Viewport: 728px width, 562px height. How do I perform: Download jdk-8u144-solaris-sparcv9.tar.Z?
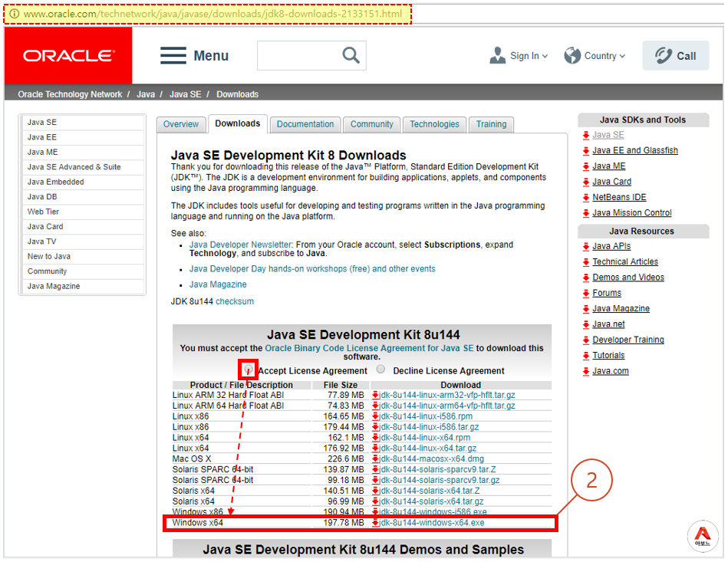click(437, 470)
